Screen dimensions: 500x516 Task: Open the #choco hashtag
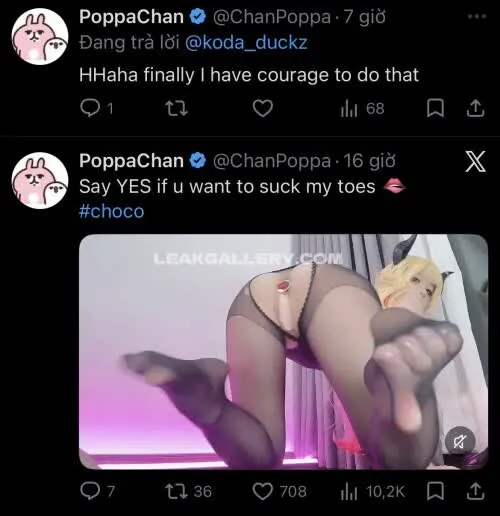pyautogui.click(x=112, y=211)
